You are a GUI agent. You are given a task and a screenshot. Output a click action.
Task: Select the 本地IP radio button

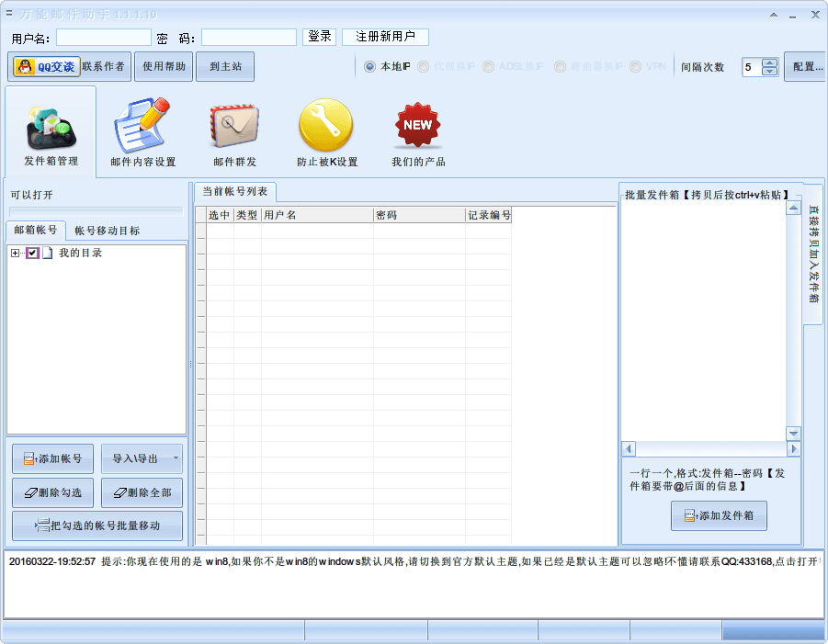pos(369,67)
